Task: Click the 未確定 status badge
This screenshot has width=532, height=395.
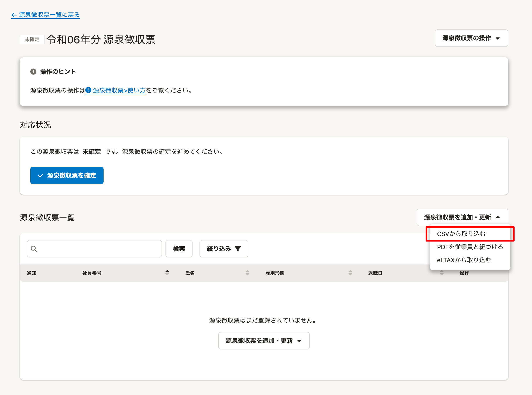Action: tap(32, 39)
